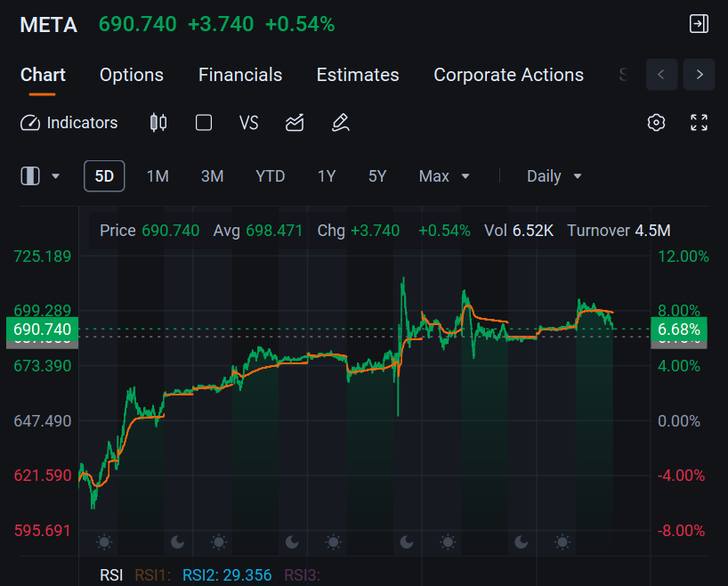Click the chart analysis icon beside VS
728x586 pixels.
point(295,123)
